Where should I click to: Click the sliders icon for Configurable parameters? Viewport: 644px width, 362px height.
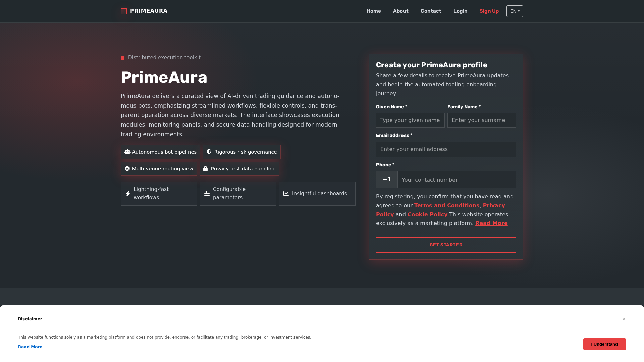[207, 194]
